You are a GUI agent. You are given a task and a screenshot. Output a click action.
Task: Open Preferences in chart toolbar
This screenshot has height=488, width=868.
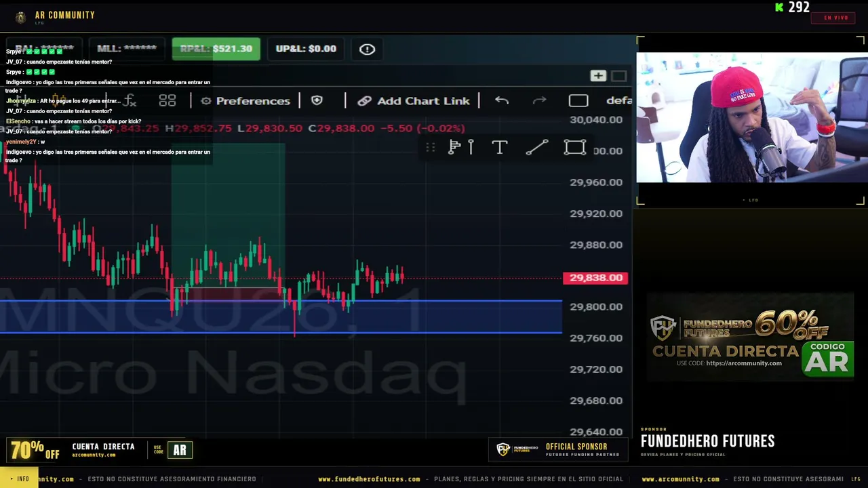[245, 100]
